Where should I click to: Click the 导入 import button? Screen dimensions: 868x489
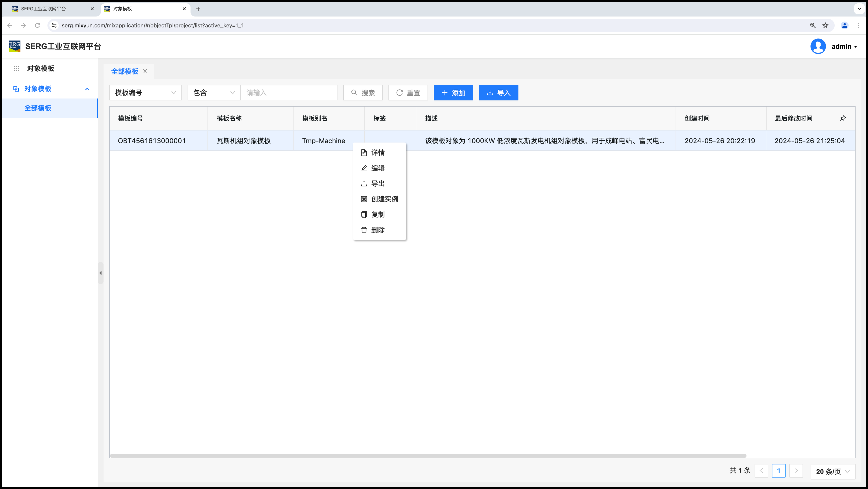point(498,93)
